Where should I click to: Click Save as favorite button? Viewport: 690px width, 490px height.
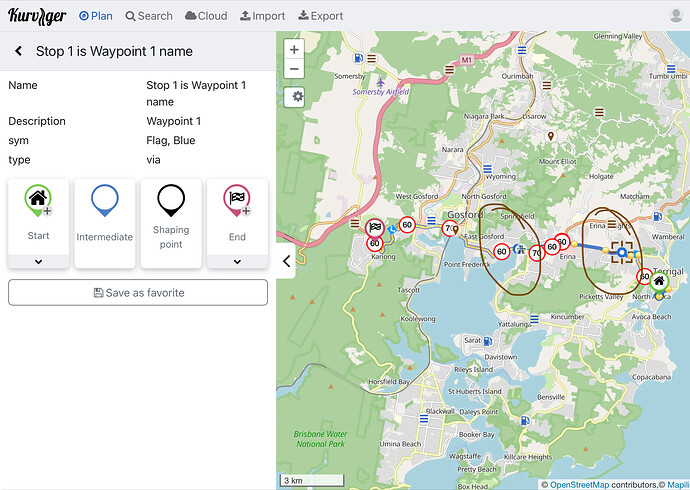[138, 292]
